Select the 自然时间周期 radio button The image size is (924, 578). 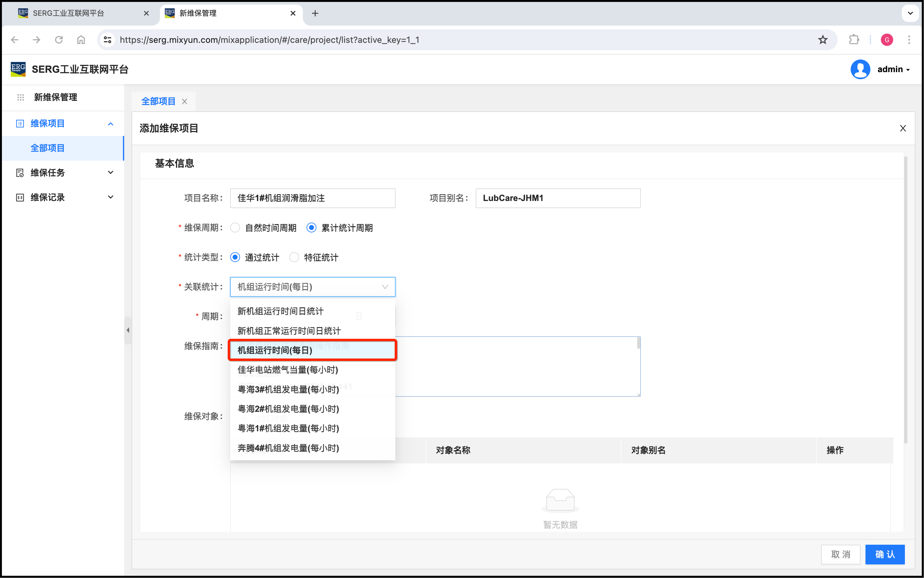[x=235, y=228]
